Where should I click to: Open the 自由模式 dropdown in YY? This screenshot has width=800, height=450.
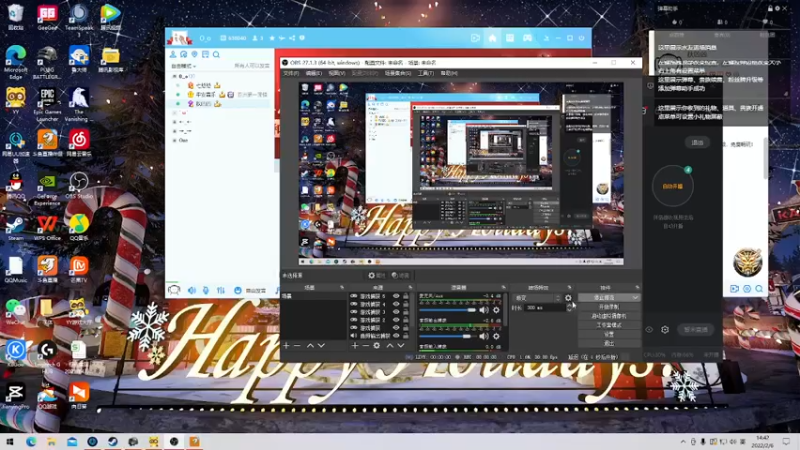click(x=184, y=66)
